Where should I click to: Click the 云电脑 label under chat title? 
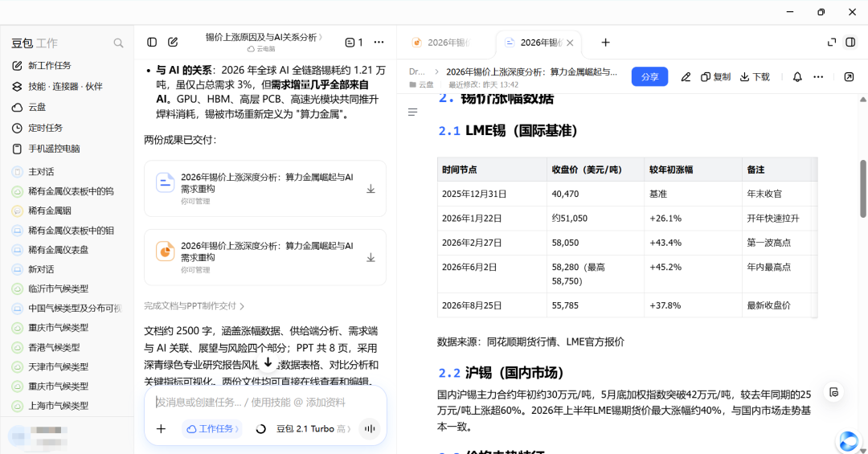(261, 49)
